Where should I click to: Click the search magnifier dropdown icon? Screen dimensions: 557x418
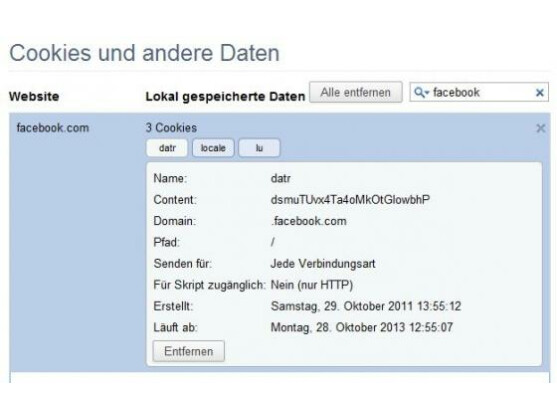tap(422, 93)
